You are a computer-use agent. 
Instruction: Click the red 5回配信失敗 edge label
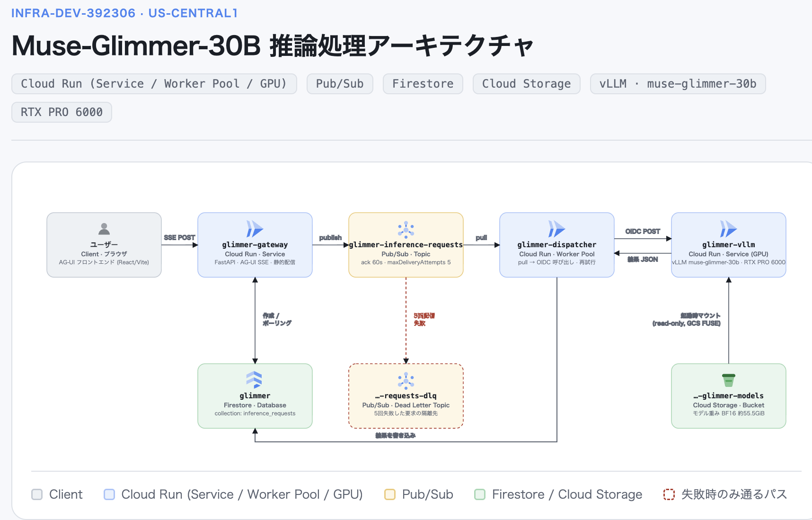[x=424, y=319]
